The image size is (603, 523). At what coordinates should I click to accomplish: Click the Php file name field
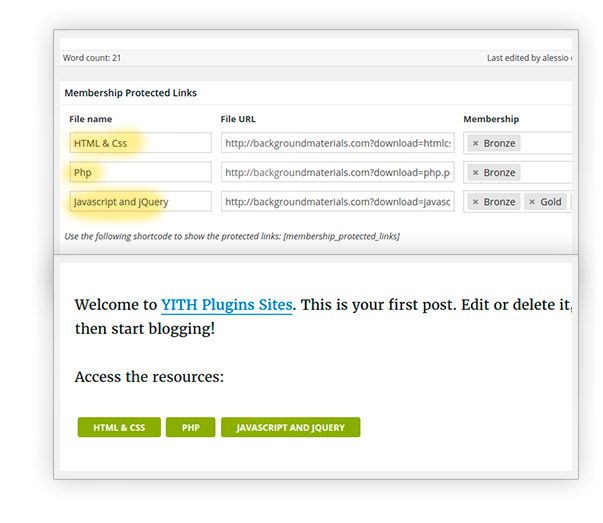click(x=141, y=172)
